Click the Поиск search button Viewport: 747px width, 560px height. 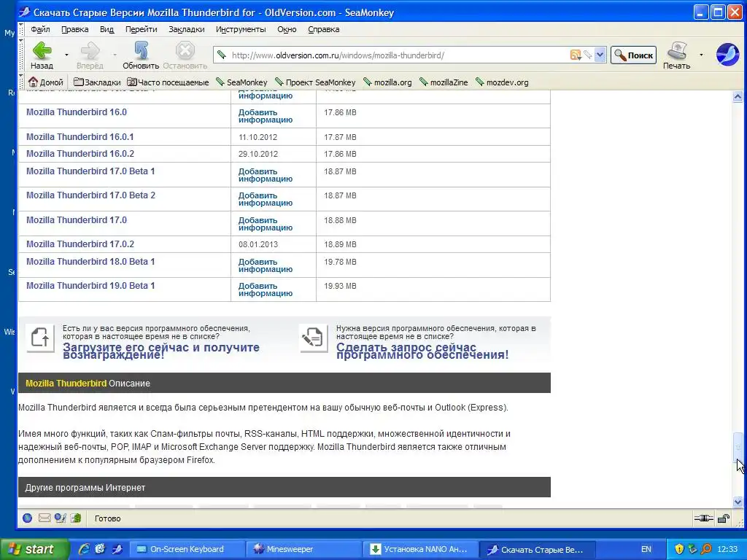pos(633,55)
